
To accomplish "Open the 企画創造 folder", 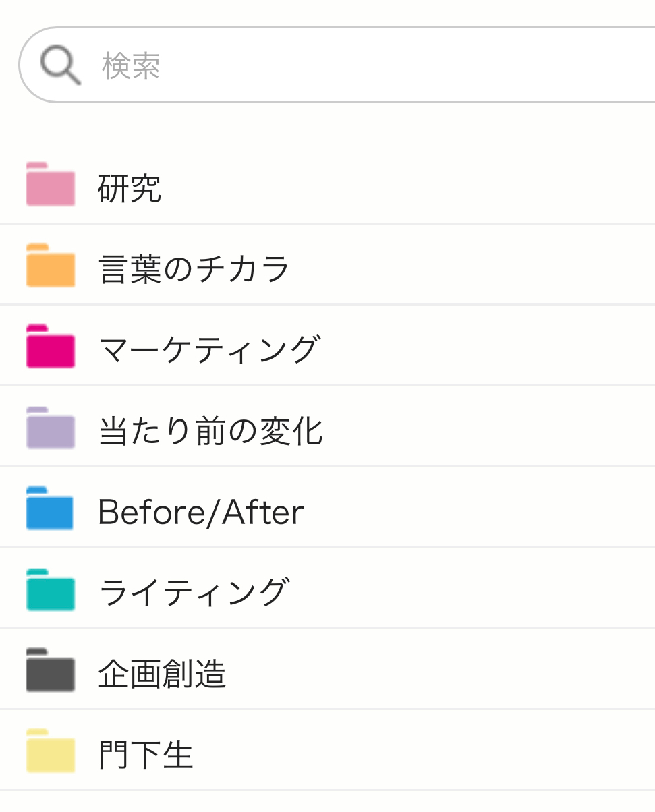I will [327, 670].
